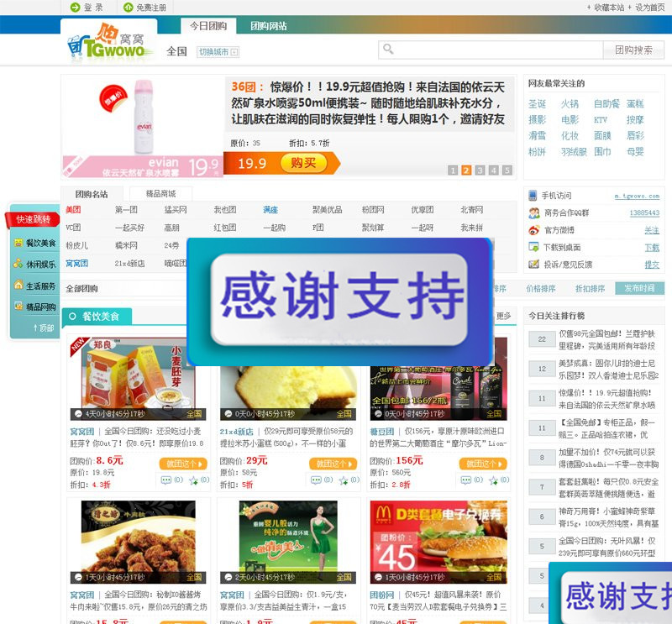The height and width of the screenshot is (624, 672).
Task: Click the 收藏本站 link
Action: pyautogui.click(x=609, y=8)
